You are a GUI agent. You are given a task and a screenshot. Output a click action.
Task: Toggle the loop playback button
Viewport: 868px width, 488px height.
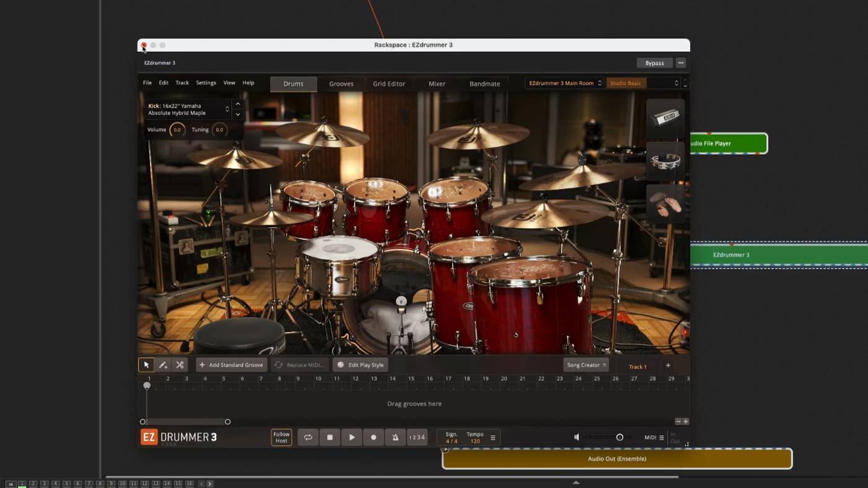pos(308,437)
